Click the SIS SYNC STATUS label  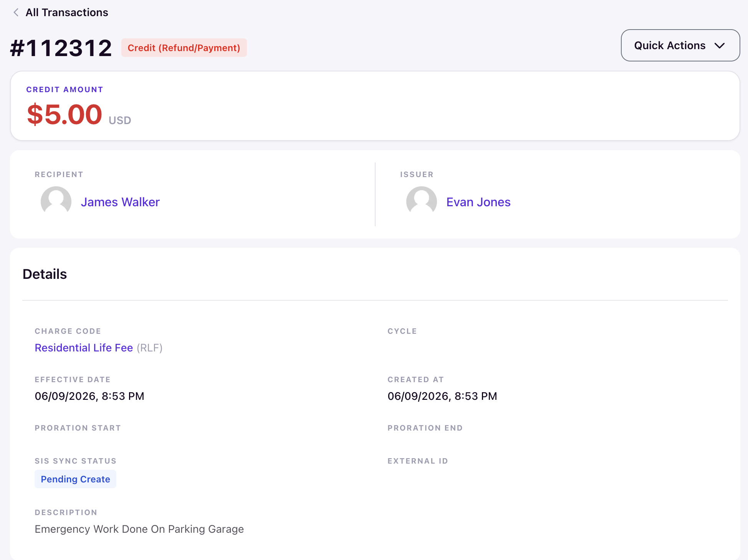(76, 461)
